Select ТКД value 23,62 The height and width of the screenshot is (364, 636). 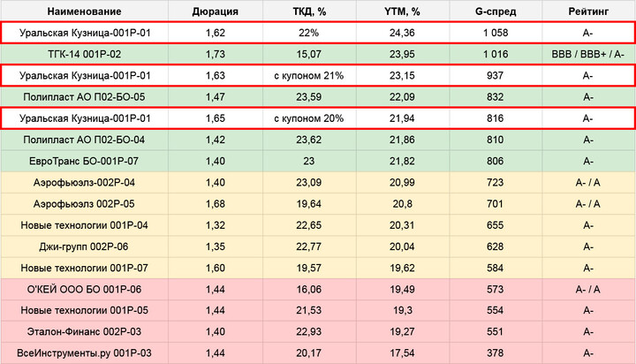308,140
